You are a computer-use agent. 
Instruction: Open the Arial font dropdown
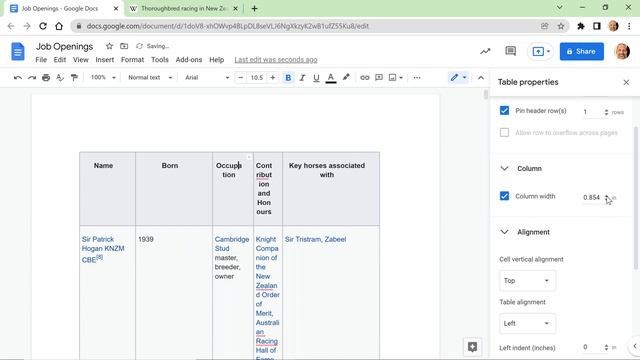[207, 78]
